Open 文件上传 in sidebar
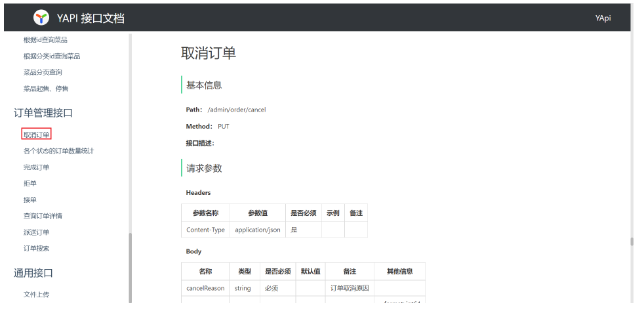 [x=36, y=295]
